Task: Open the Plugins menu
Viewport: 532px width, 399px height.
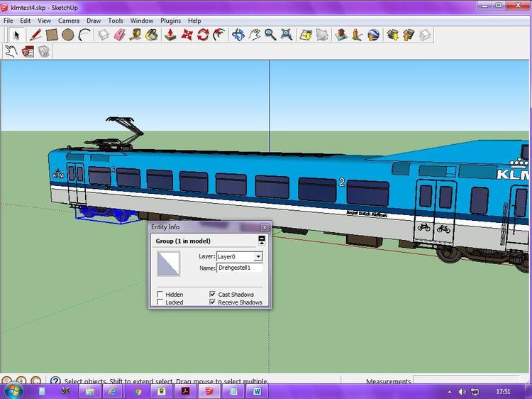Action: click(x=171, y=21)
